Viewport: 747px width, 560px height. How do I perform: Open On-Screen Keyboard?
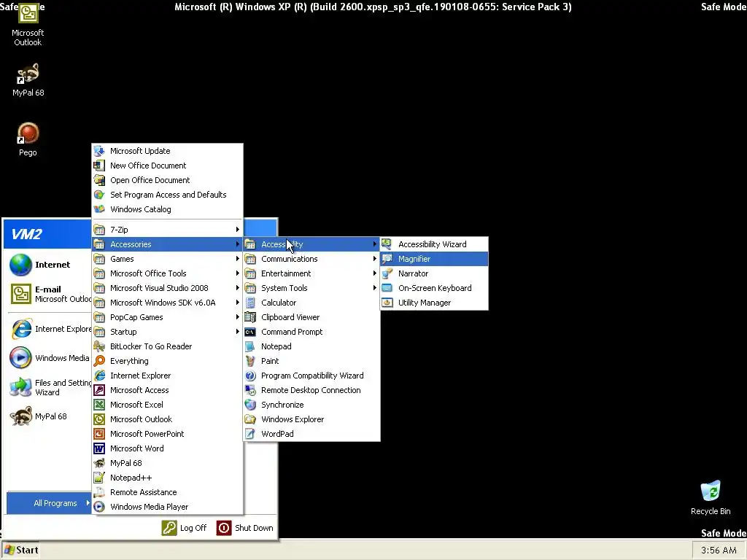pyautogui.click(x=434, y=288)
